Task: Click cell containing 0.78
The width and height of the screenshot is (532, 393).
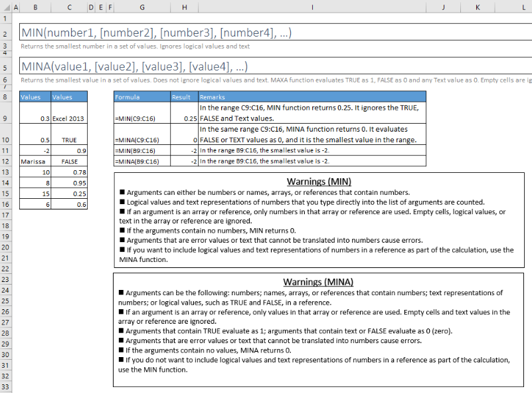Action: [x=69, y=172]
